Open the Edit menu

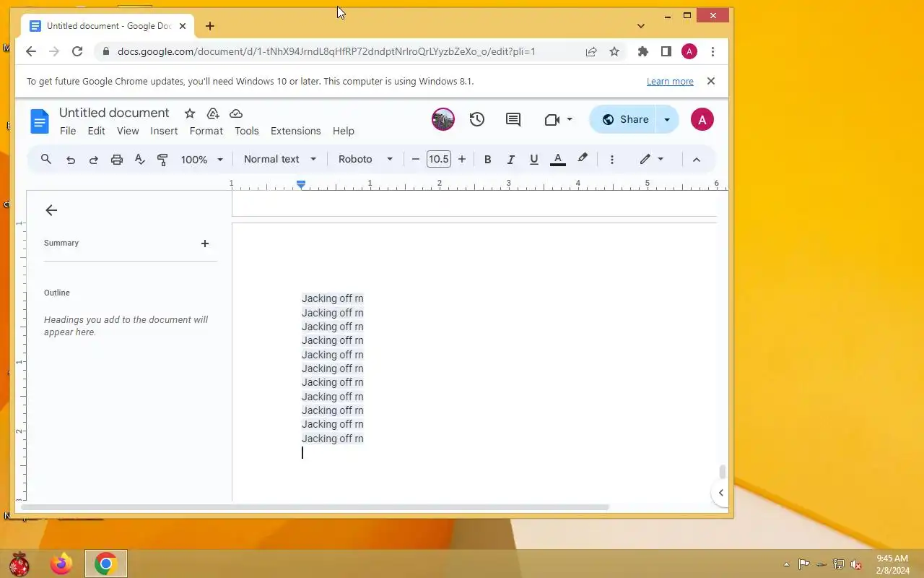(96, 131)
